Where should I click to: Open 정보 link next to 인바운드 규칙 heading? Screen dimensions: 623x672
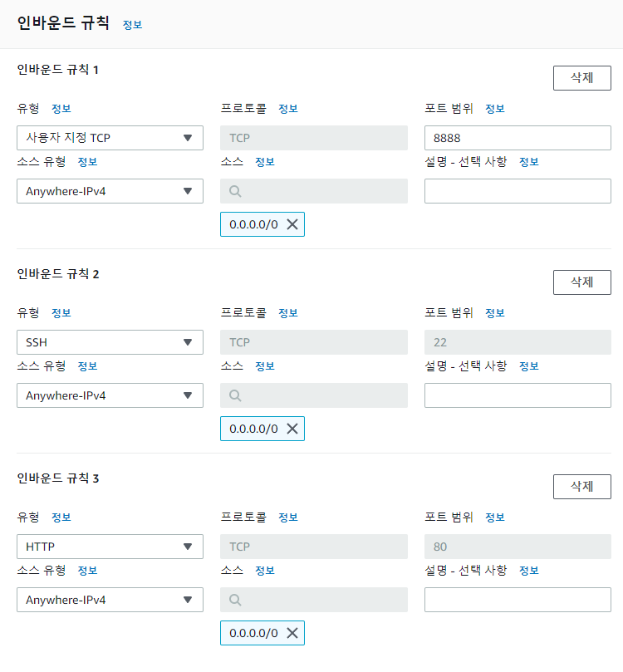click(132, 25)
